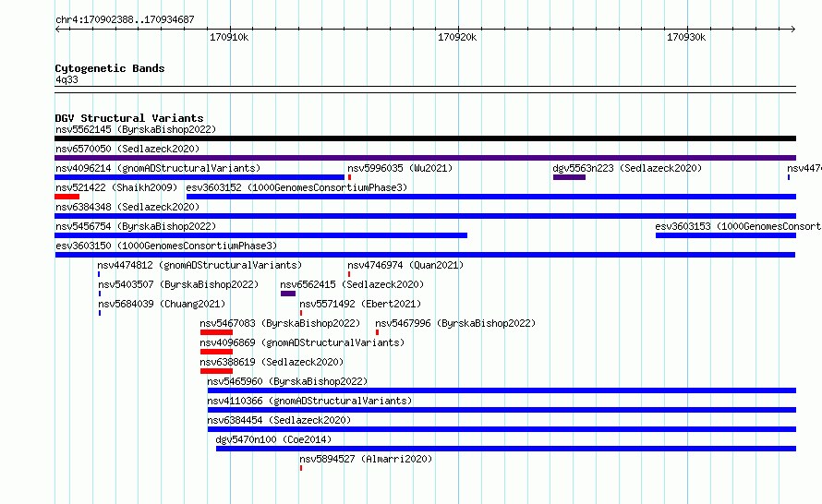This screenshot has width=822, height=504.
Task: Open dgv5563n223 Sedlazeck2020 label
Action: pyautogui.click(x=627, y=168)
